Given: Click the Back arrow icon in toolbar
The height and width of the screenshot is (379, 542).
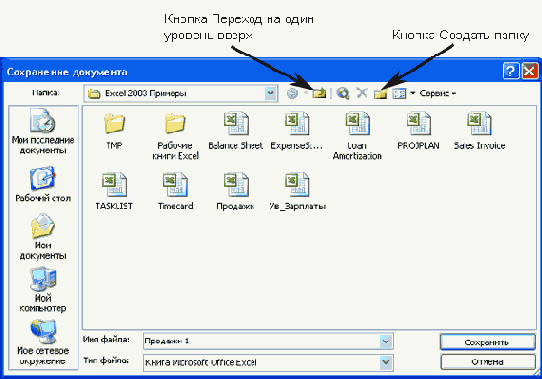Looking at the screenshot, I should click(292, 93).
